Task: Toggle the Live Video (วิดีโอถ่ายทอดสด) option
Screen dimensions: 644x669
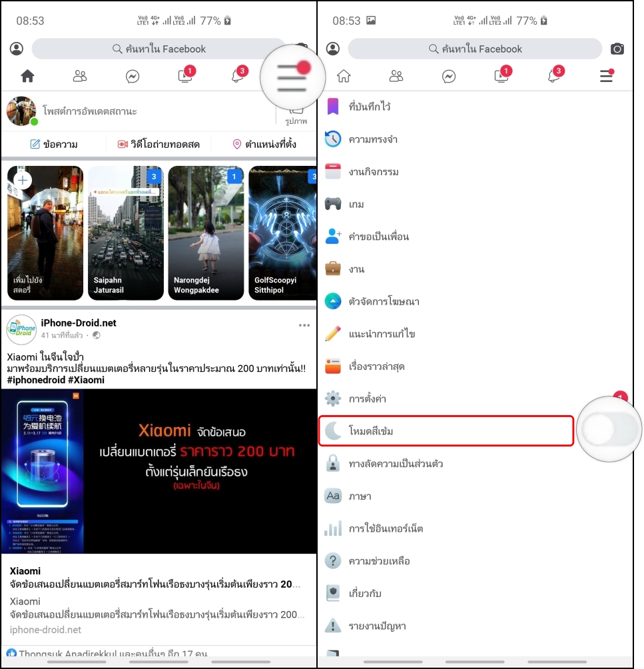Action: pyautogui.click(x=158, y=144)
